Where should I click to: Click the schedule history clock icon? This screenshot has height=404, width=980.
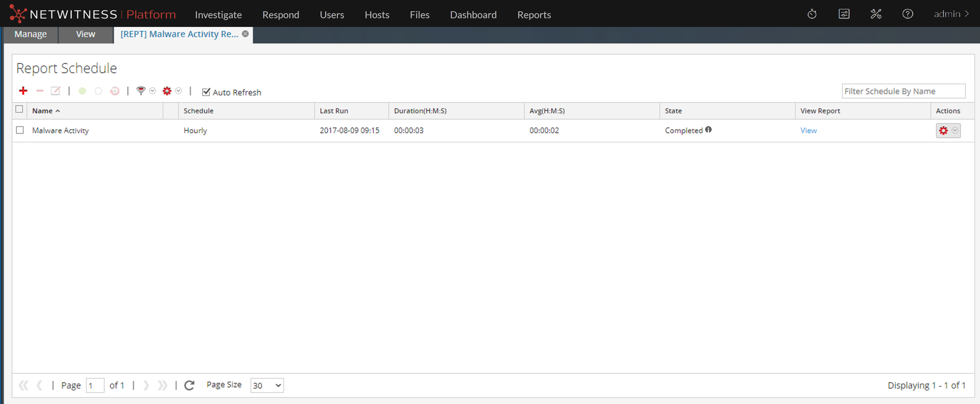click(x=114, y=91)
